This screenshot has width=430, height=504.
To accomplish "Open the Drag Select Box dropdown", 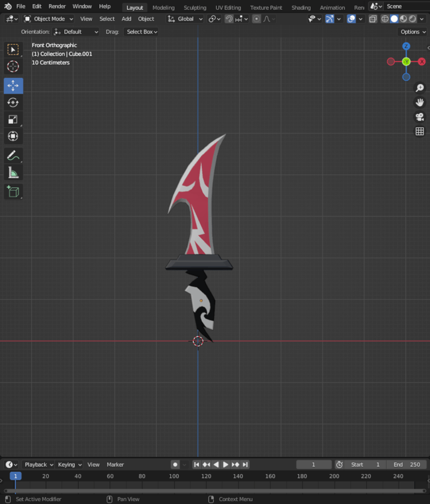I will 141,32.
